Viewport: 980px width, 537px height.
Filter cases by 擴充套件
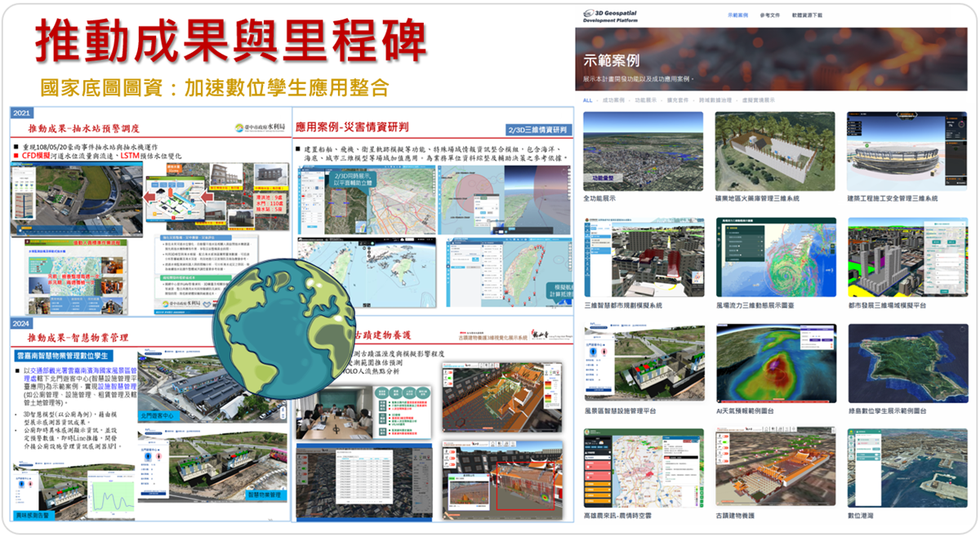678,100
